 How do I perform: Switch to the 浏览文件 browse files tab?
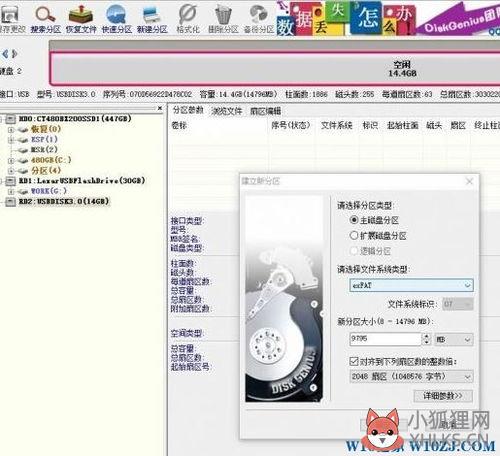[x=227, y=111]
